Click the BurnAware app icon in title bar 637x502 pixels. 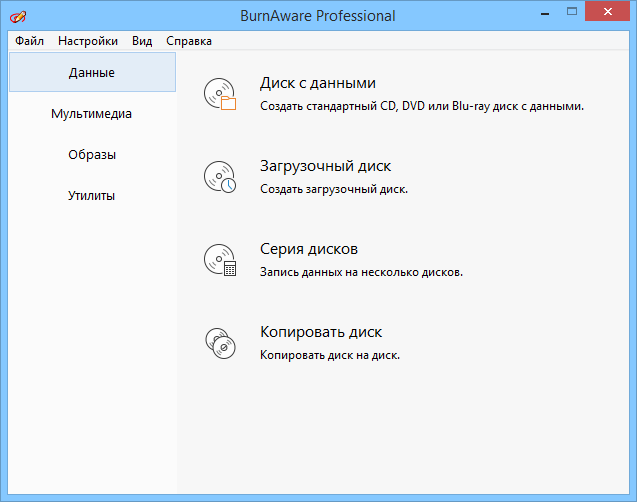click(17, 16)
